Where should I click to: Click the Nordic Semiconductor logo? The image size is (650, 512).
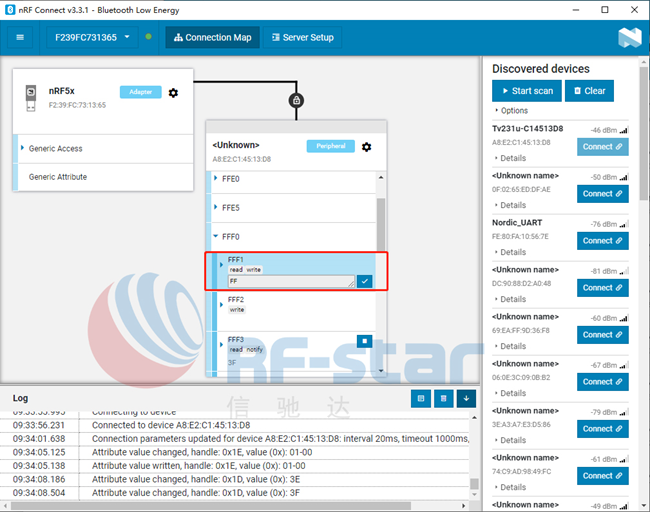click(630, 38)
